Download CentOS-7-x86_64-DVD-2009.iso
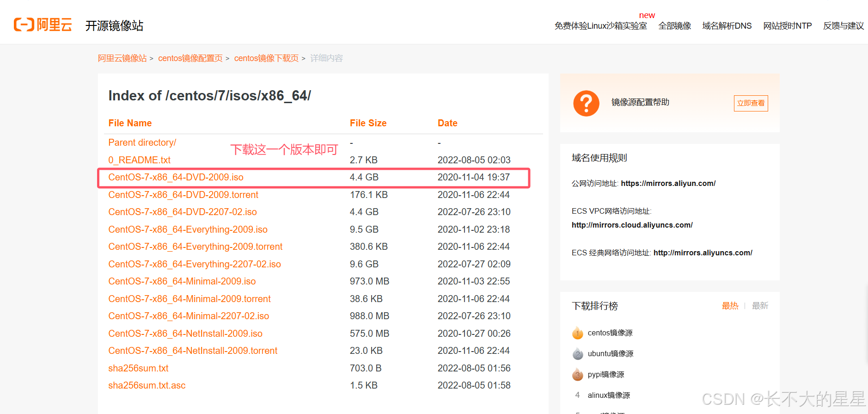 coord(176,177)
